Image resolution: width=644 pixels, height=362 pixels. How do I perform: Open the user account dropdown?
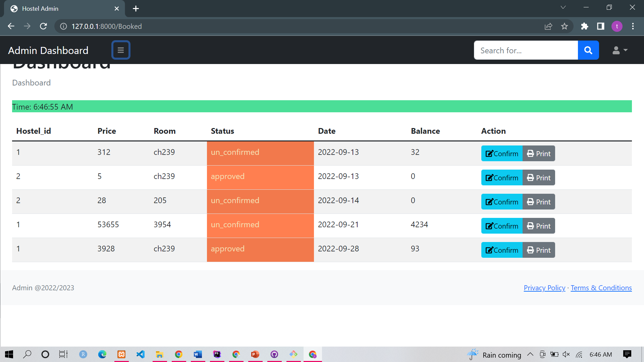620,50
